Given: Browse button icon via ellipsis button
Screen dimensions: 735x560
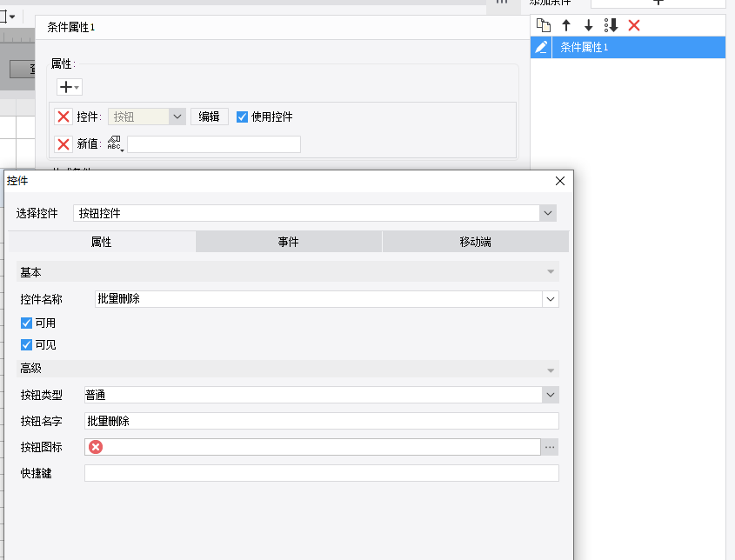Looking at the screenshot, I should (x=550, y=447).
